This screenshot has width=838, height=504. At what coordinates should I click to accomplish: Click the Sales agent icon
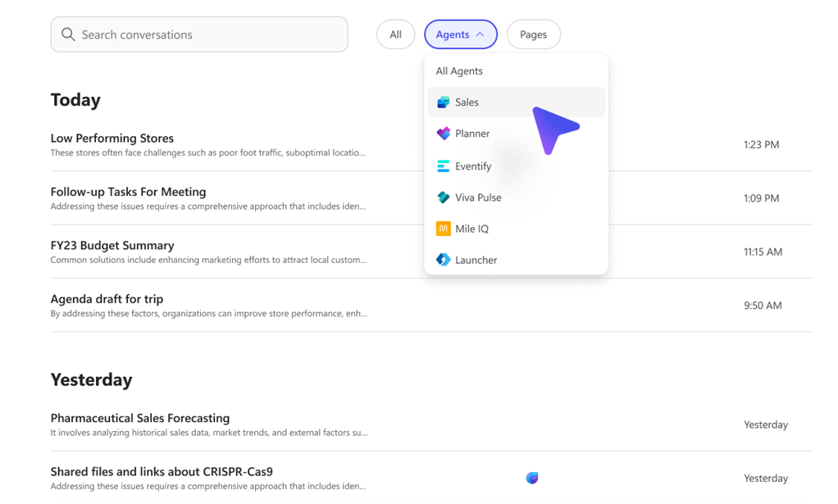click(443, 102)
